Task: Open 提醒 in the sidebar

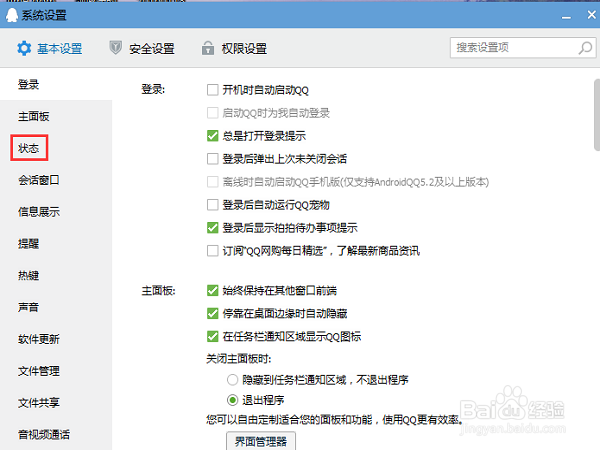Action: (29, 243)
